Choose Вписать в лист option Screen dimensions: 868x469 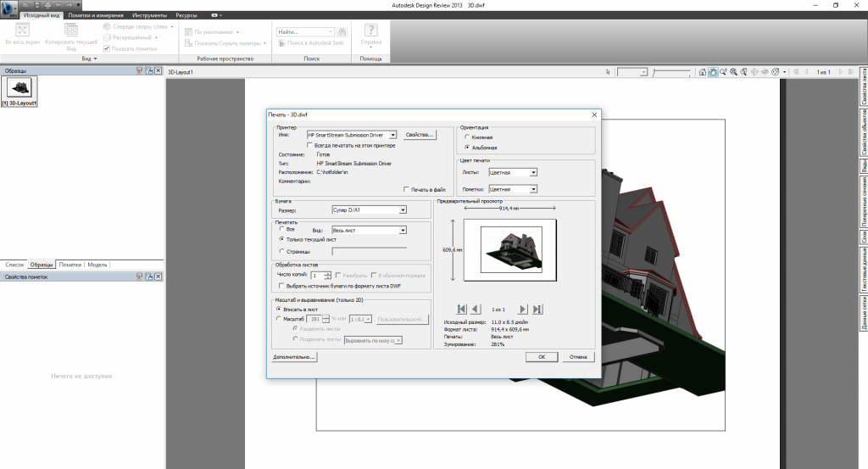(x=279, y=309)
